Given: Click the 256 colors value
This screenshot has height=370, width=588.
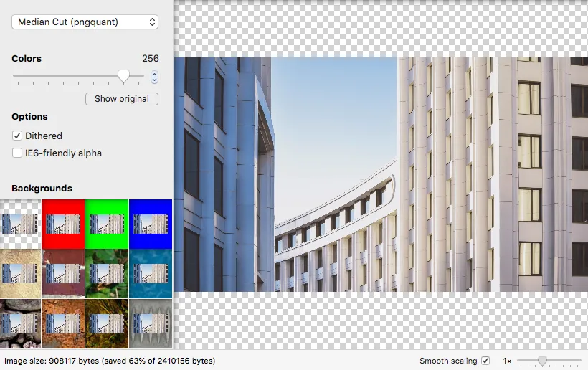Looking at the screenshot, I should tap(151, 59).
